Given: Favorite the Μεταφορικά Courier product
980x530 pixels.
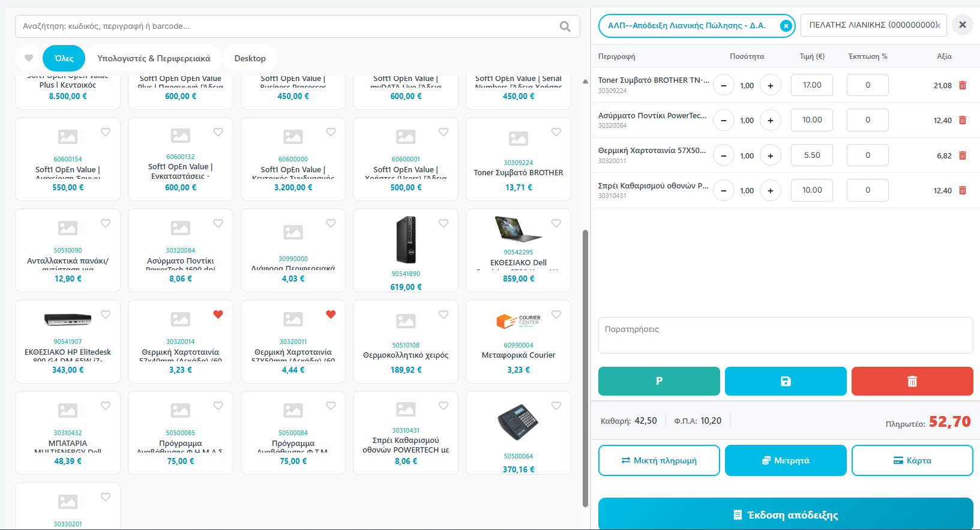Looking at the screenshot, I should click(556, 315).
